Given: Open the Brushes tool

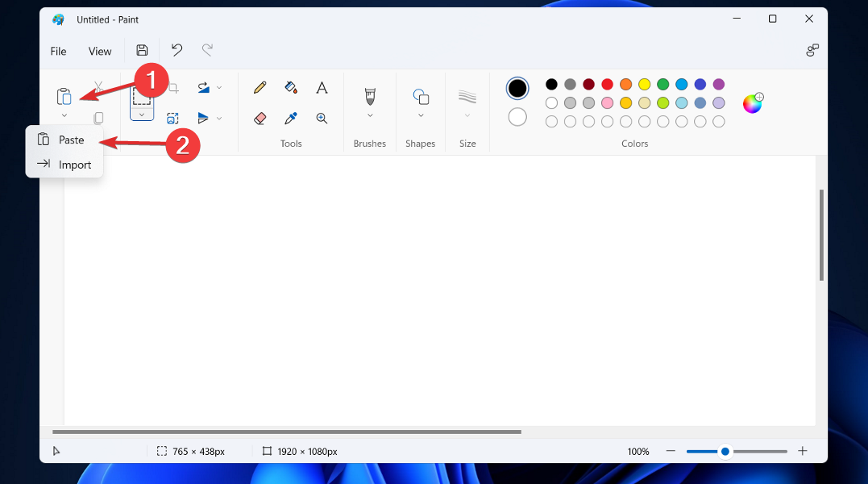Looking at the screenshot, I should [369, 97].
